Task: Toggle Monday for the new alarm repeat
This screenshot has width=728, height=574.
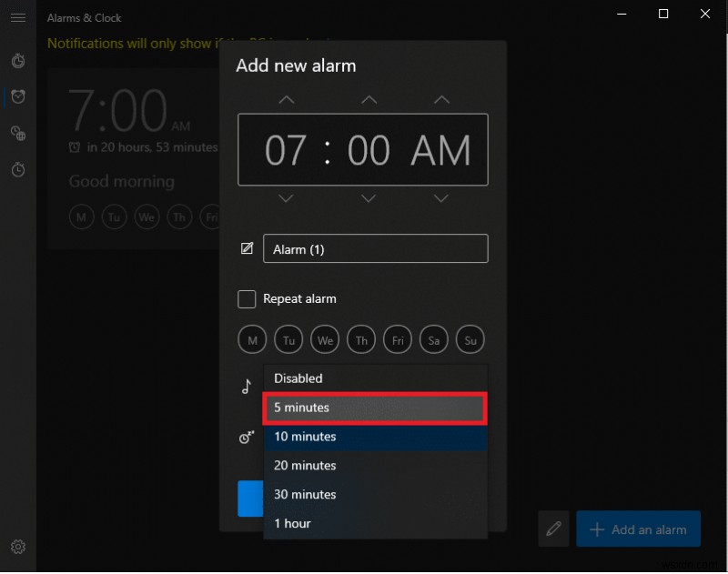Action: [252, 339]
